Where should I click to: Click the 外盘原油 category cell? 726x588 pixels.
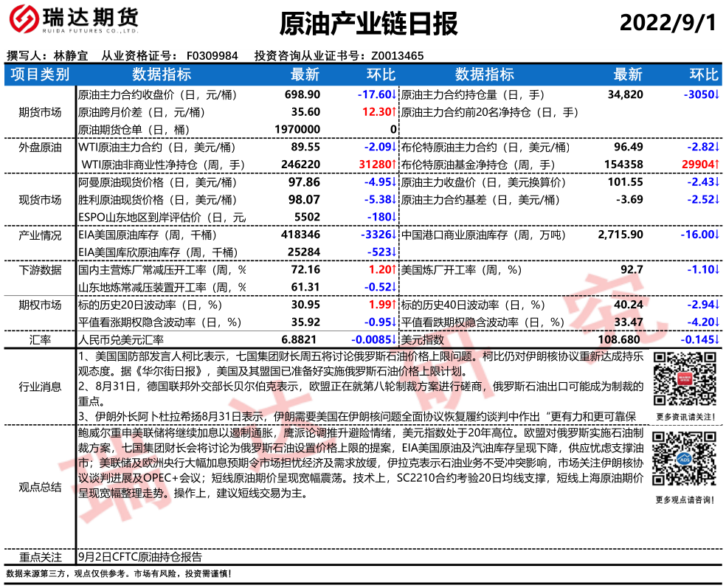[x=40, y=147]
